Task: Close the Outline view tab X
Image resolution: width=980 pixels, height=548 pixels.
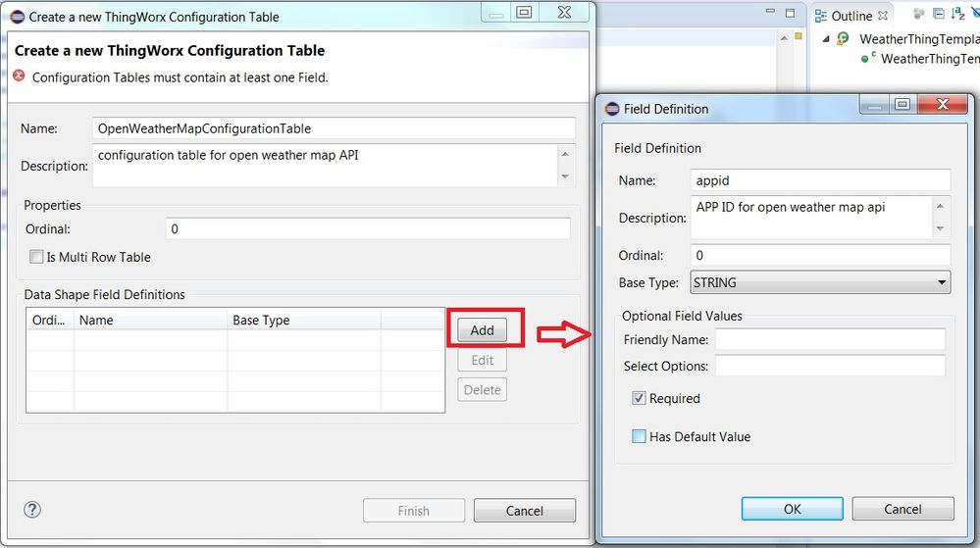Action: point(883,15)
